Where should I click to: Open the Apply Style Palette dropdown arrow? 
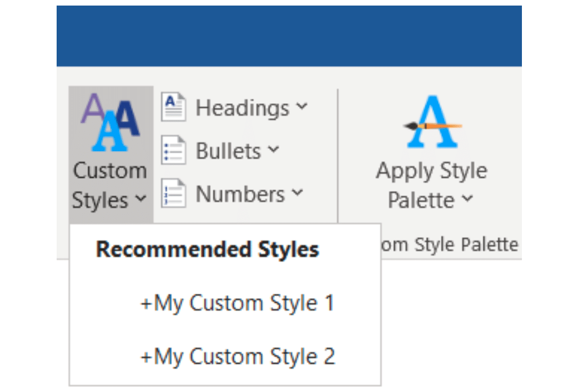[x=468, y=198]
